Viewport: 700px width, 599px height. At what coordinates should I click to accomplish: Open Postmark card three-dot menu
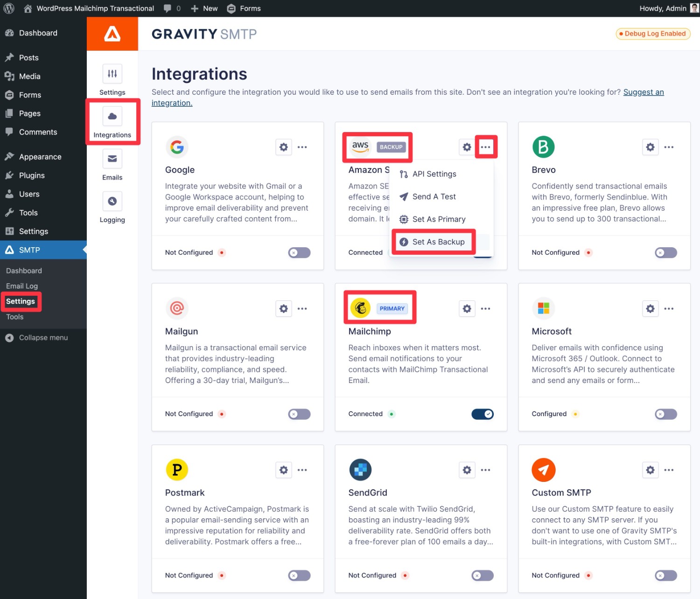(302, 470)
